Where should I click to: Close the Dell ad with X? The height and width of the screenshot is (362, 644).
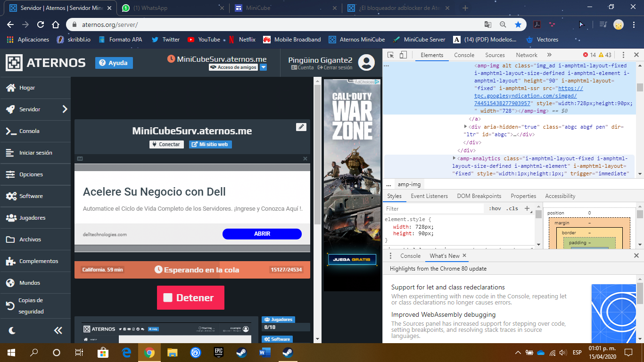(305, 159)
